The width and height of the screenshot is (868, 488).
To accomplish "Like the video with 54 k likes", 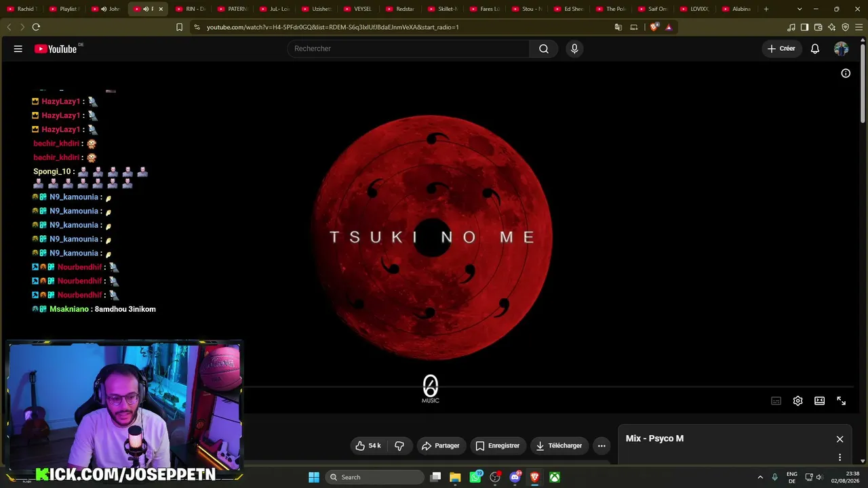I will point(368,446).
